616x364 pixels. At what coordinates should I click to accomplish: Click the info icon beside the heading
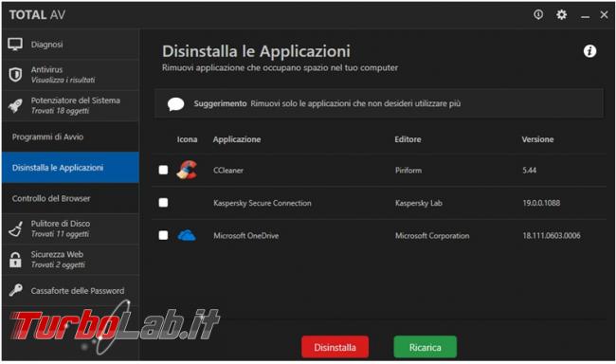[x=589, y=51]
